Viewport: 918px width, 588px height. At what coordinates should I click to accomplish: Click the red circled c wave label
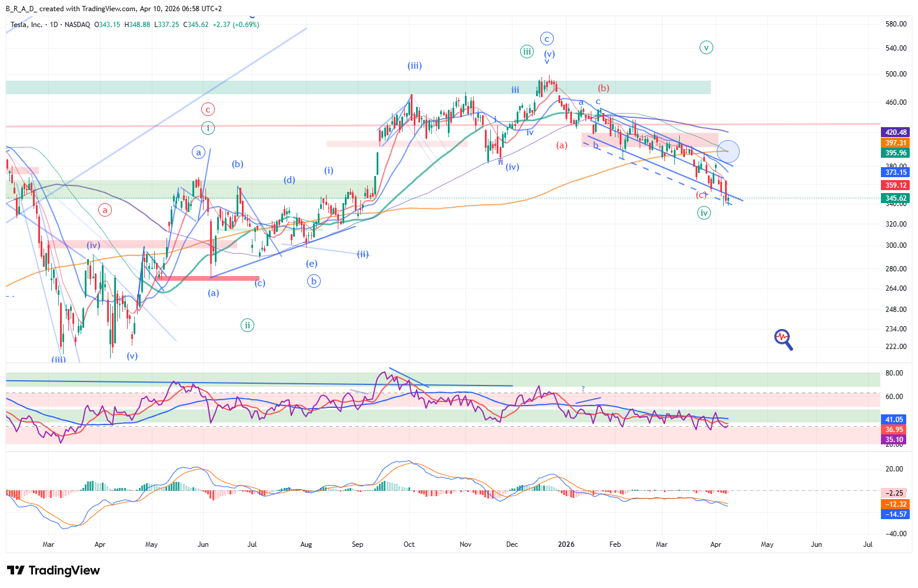click(207, 109)
